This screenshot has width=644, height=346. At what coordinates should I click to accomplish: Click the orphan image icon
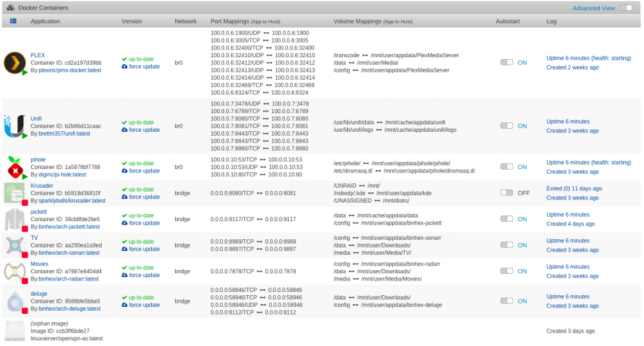pyautogui.click(x=15, y=331)
